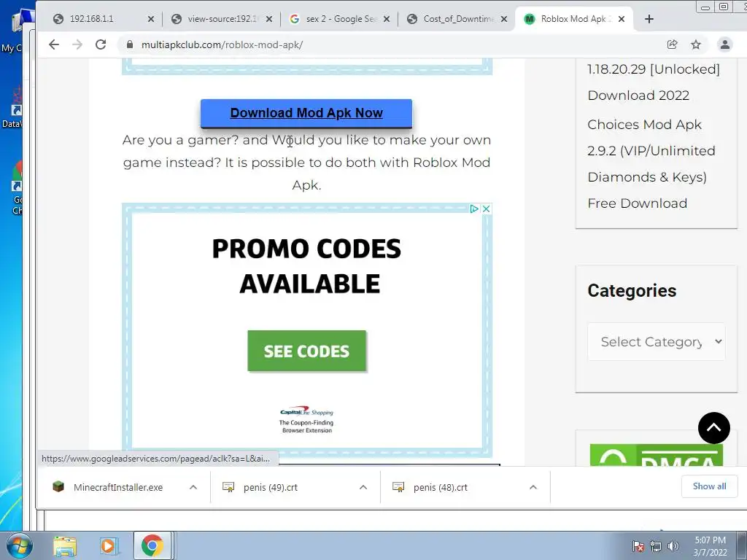Viewport: 747px width, 560px height.
Task: Select the Roblox Mod Apk tab
Action: pos(576,19)
